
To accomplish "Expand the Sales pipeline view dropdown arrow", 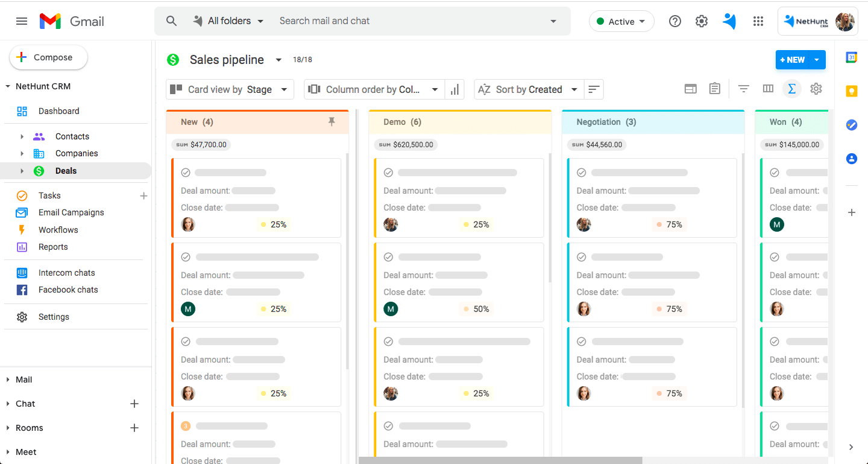I will 278,60.
